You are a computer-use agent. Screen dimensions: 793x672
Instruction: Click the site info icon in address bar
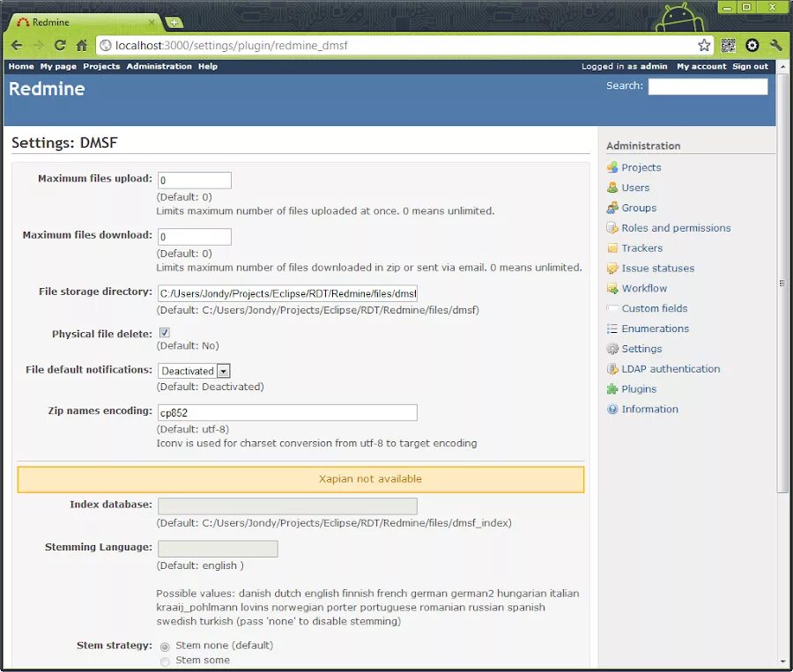105,46
